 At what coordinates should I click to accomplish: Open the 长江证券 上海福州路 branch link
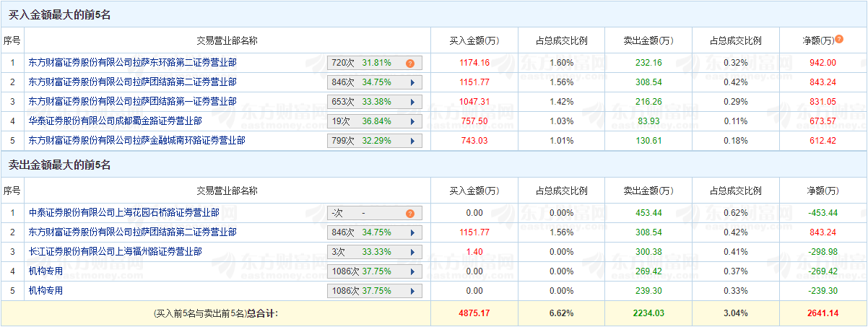coord(115,252)
